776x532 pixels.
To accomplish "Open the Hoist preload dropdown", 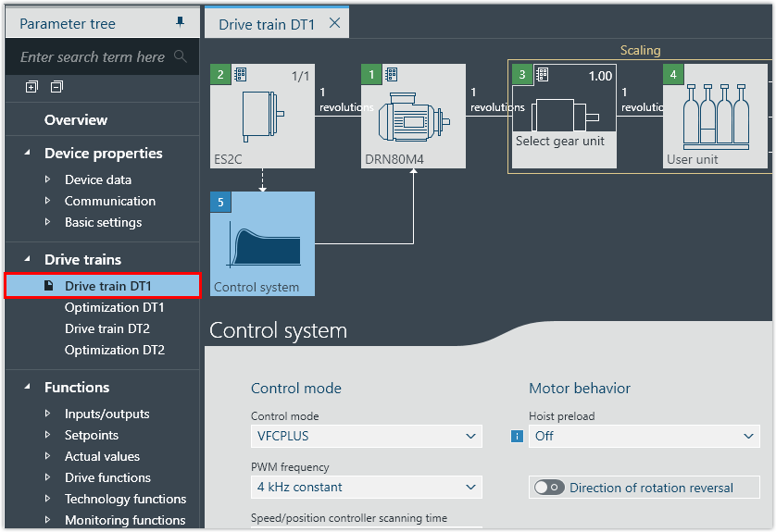I will click(x=644, y=436).
